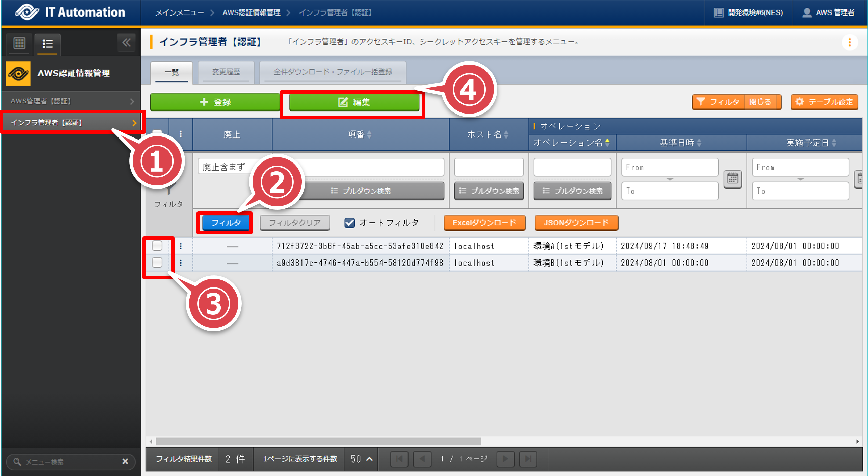The width and height of the screenshot is (868, 476).
Task: Open rows-per-page dropdown showing 50
Action: point(361,459)
